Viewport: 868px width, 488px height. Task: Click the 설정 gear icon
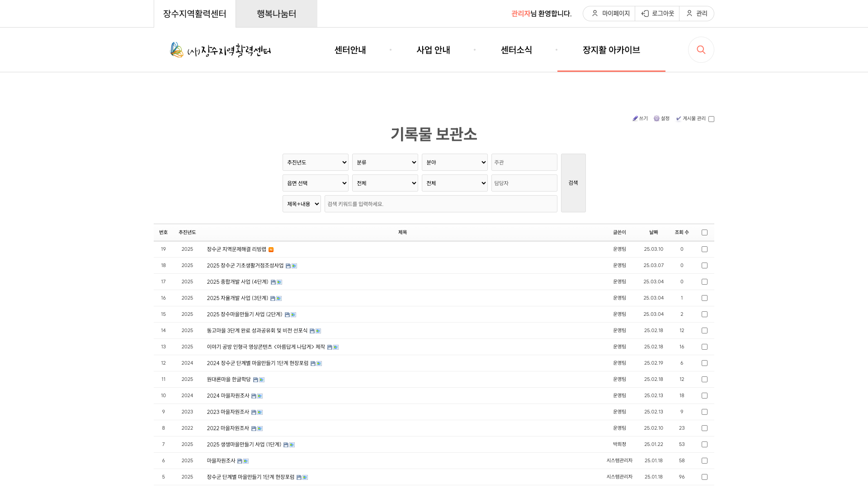click(x=656, y=118)
